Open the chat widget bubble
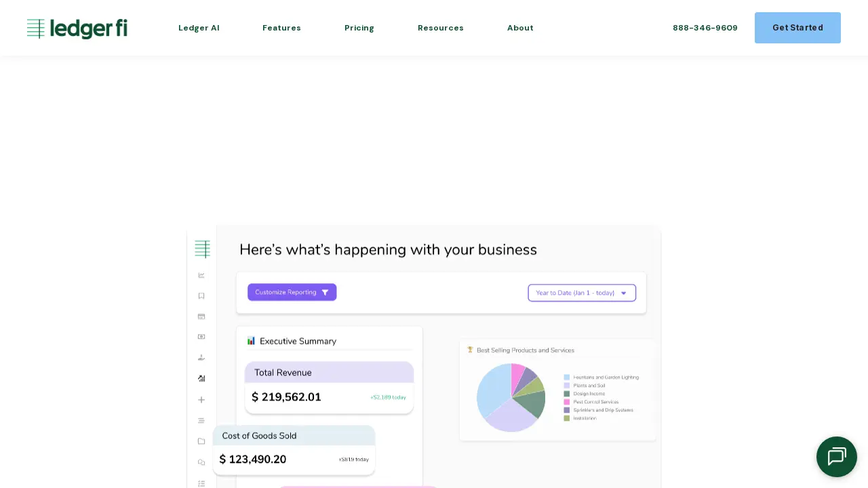Image resolution: width=868 pixels, height=488 pixels. click(837, 457)
